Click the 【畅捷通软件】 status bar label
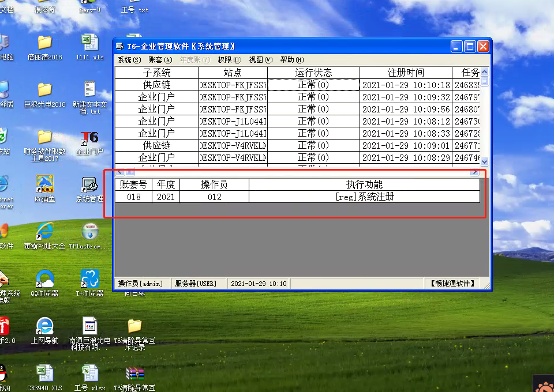554x392 pixels. click(452, 284)
